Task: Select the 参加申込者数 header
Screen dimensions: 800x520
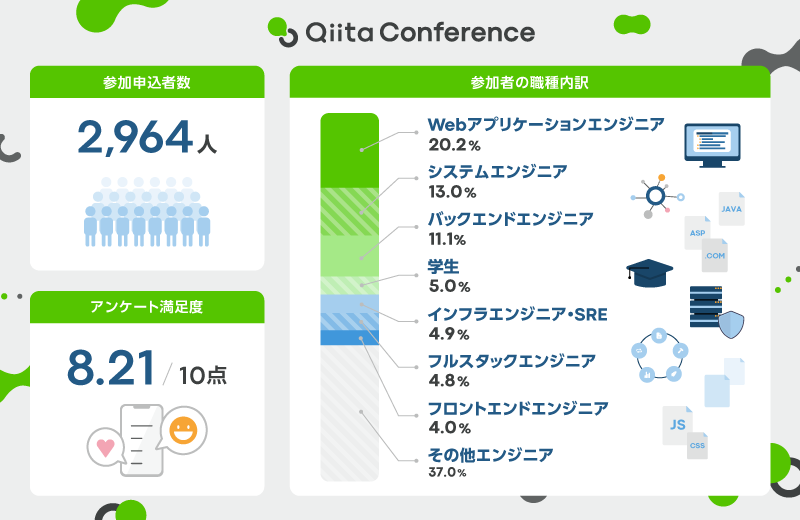Action: coord(147,82)
